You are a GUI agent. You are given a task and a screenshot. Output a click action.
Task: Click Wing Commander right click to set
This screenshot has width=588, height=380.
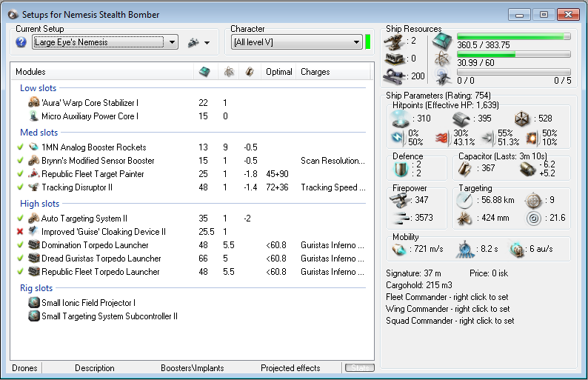[448, 309]
